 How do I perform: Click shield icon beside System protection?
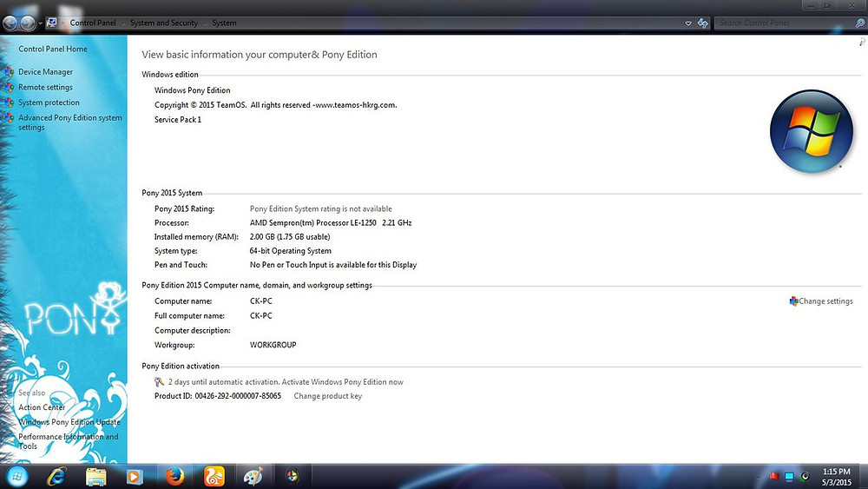coord(9,102)
